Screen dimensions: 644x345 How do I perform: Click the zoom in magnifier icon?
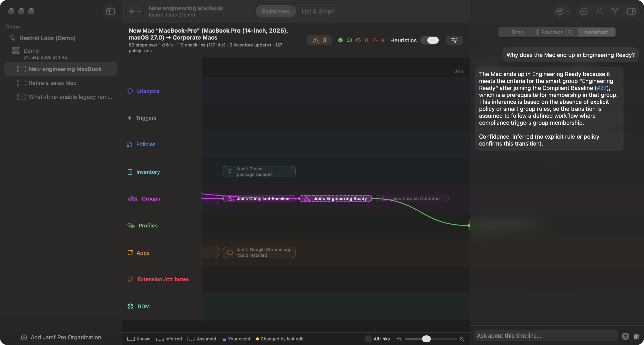point(462,339)
